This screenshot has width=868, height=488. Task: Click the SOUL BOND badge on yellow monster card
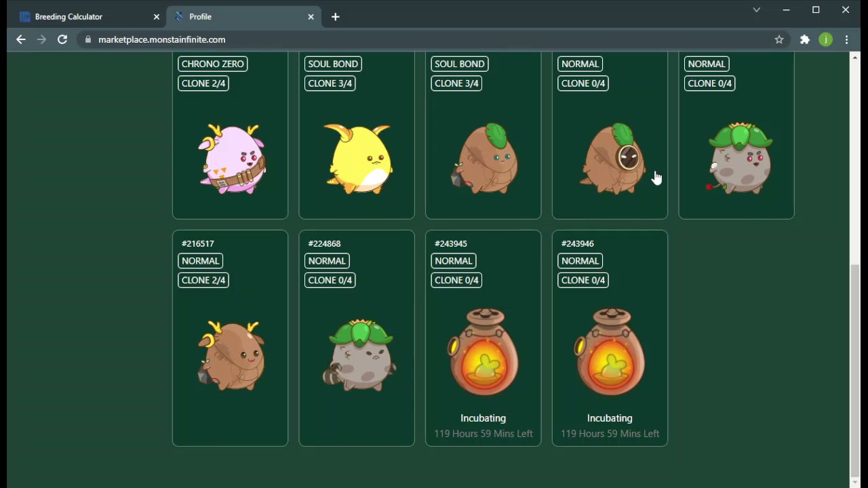(333, 64)
